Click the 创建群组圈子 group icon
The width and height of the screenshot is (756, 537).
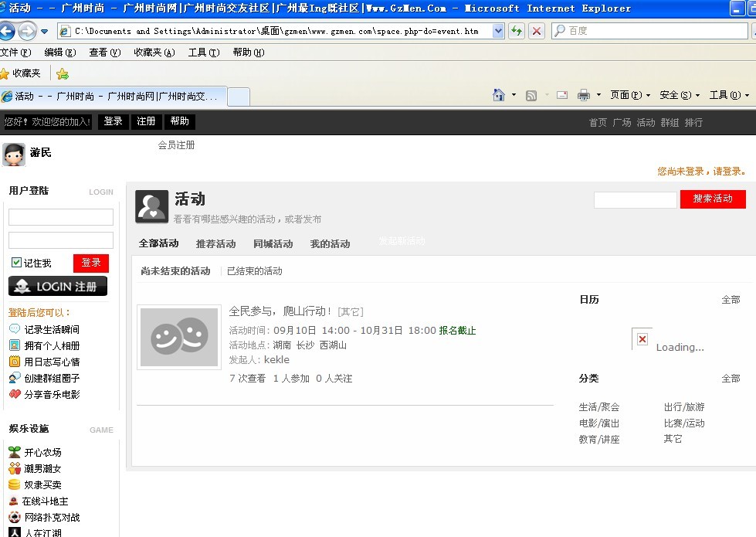pos(15,378)
